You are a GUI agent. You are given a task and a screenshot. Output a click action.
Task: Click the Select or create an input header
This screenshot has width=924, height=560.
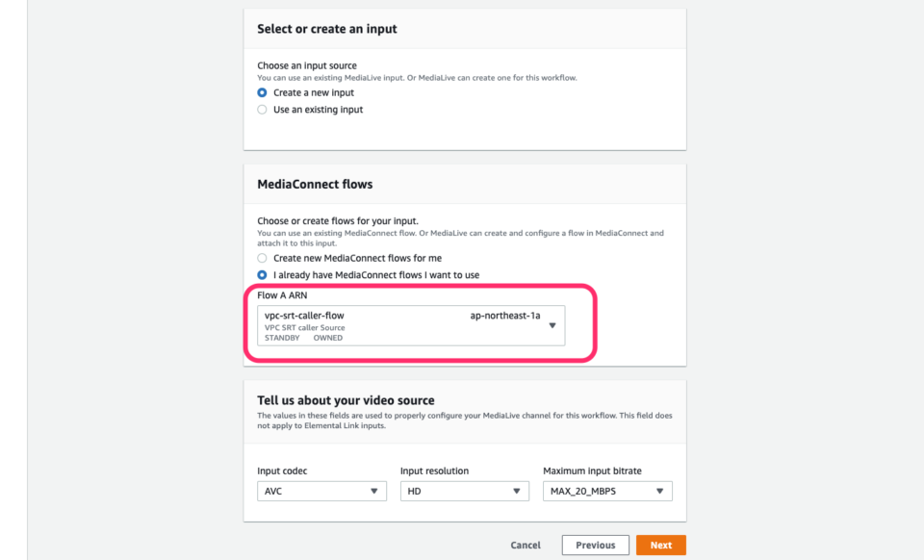click(328, 29)
